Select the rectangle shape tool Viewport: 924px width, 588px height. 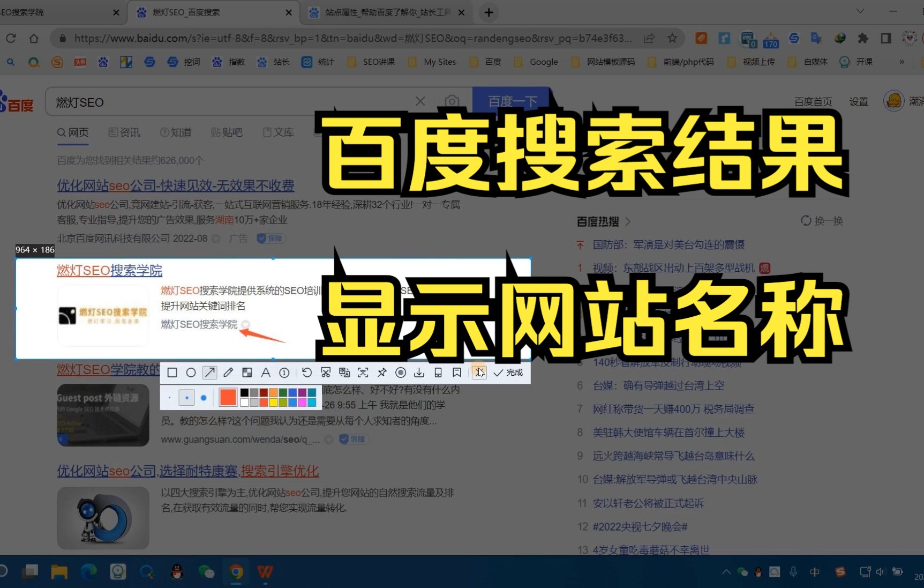click(172, 373)
